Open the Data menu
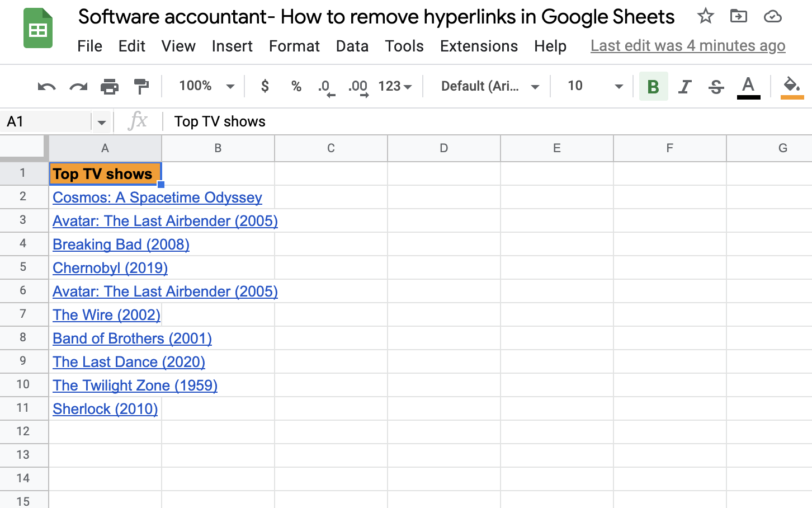 (352, 46)
